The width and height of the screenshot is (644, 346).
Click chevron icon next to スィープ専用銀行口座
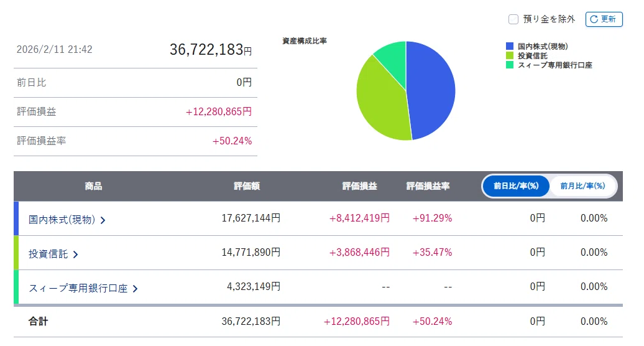(x=135, y=289)
